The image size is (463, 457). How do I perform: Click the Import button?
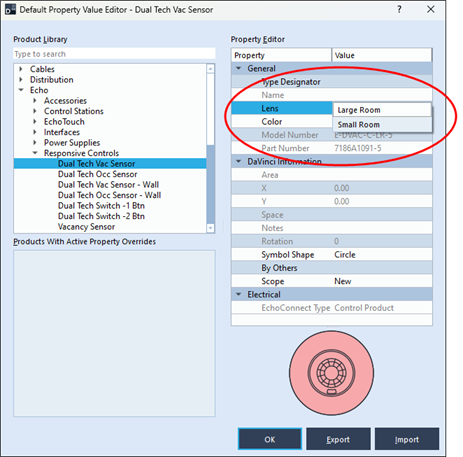tap(407, 439)
